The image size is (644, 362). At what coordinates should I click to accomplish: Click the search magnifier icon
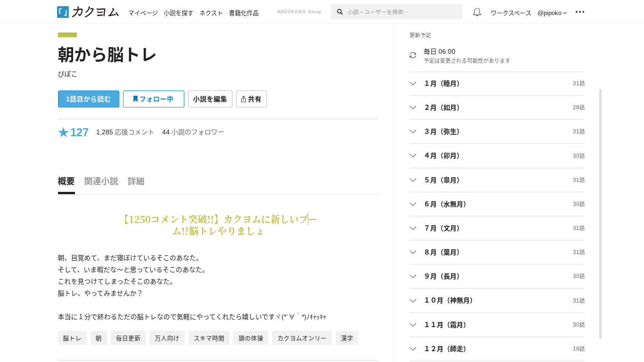[340, 12]
